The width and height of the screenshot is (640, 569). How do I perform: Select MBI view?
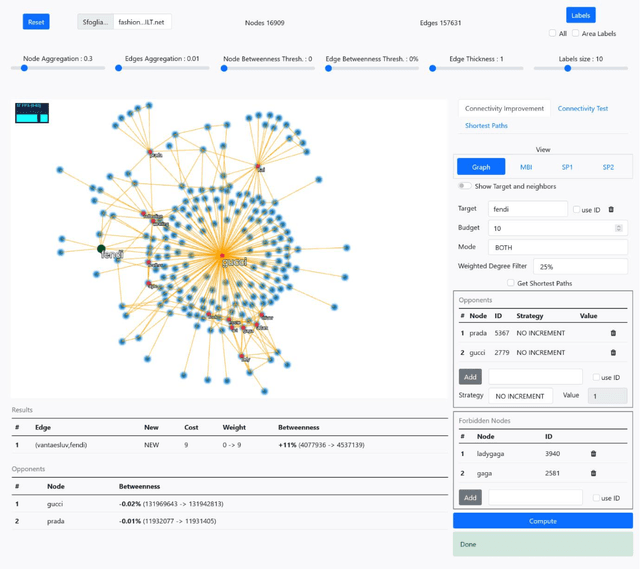click(x=526, y=167)
